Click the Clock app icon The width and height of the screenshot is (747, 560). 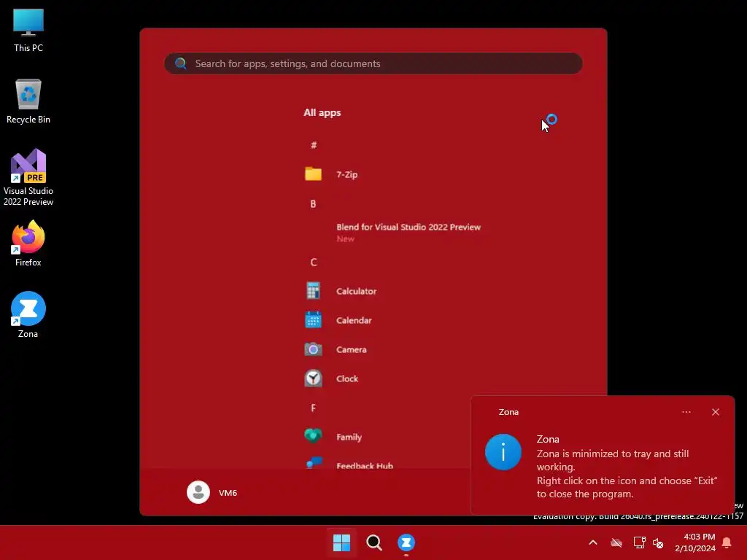tap(313, 378)
